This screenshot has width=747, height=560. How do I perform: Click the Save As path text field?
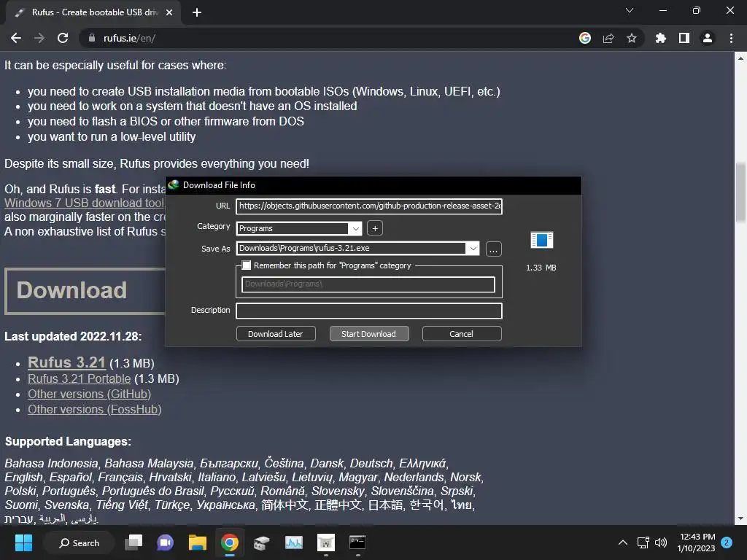pos(352,248)
